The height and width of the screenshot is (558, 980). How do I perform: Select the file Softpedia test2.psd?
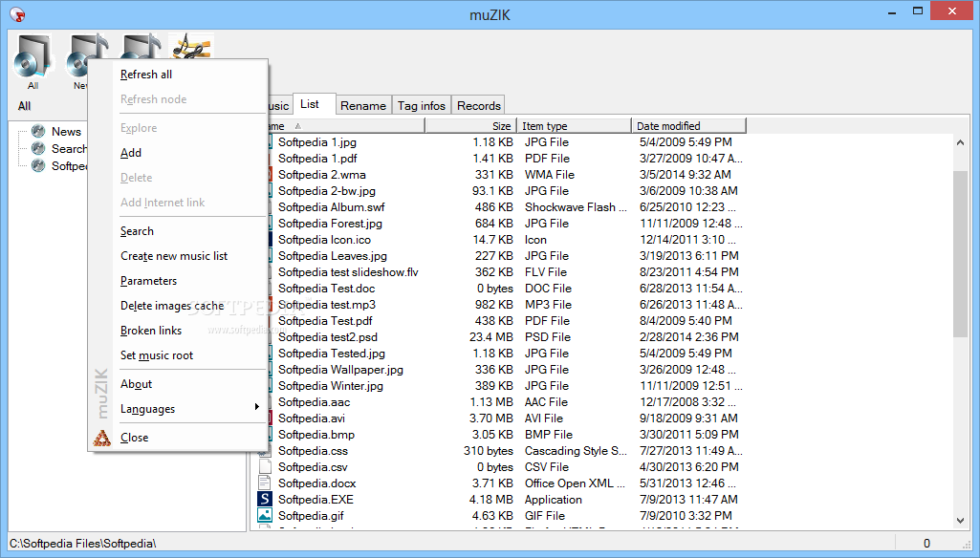point(328,336)
